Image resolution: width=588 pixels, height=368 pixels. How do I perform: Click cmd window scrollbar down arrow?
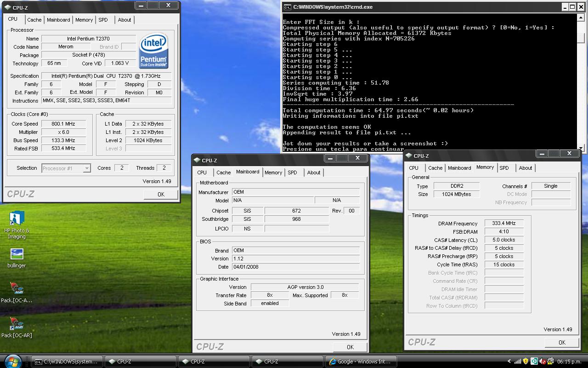tap(581, 148)
